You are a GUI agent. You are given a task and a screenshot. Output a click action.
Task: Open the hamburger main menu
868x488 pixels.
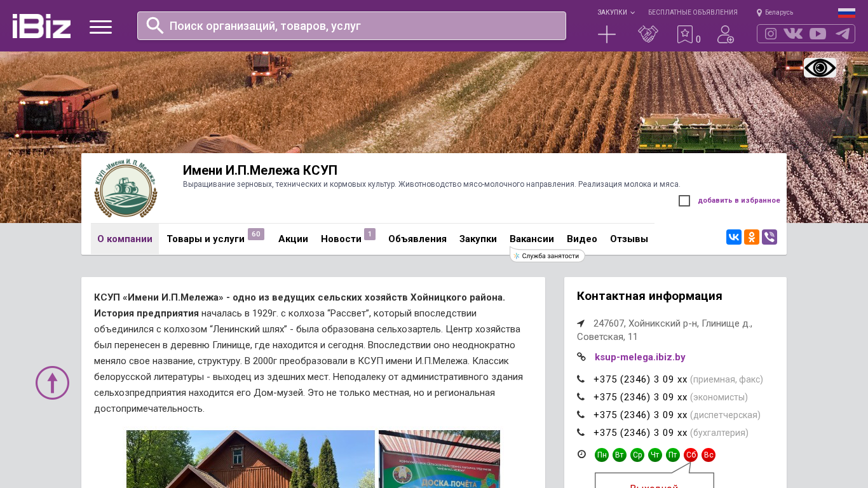[100, 27]
